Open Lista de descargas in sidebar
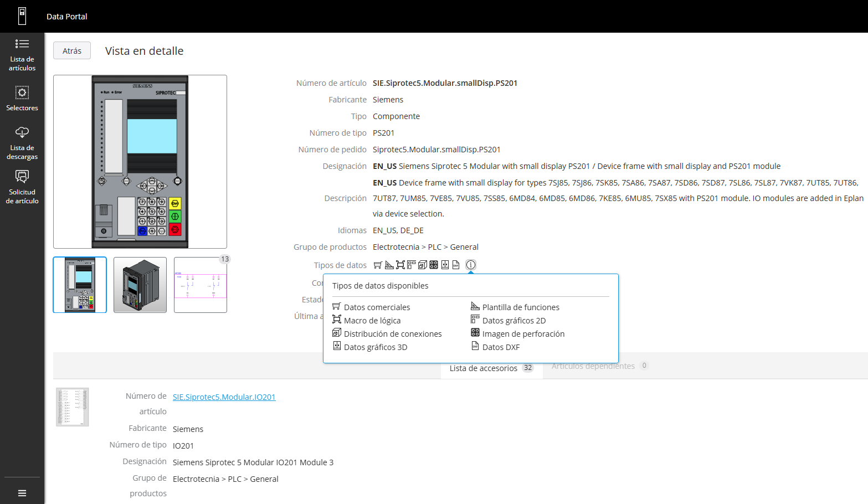This screenshot has width=868, height=504. tap(22, 142)
